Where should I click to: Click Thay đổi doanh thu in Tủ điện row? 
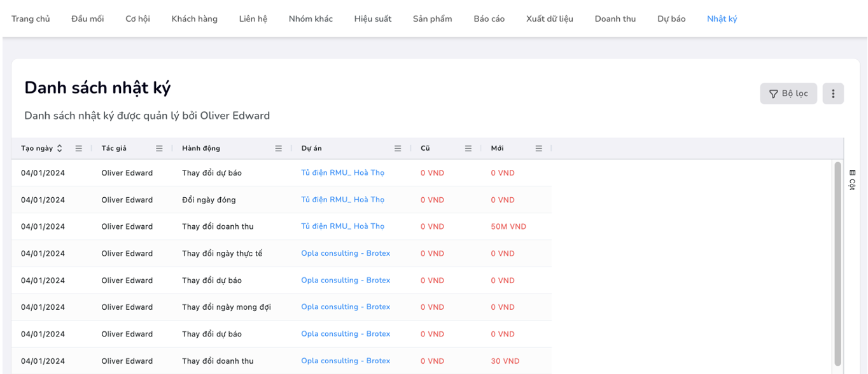pyautogui.click(x=218, y=226)
